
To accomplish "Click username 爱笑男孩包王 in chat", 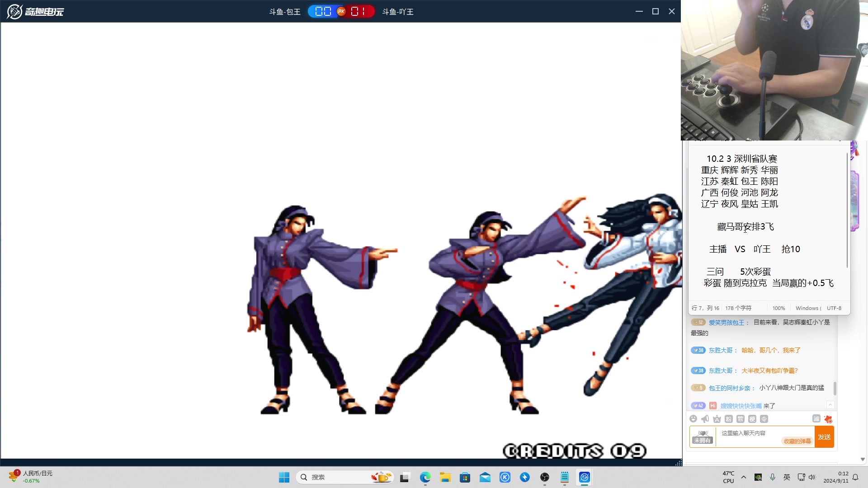I will tap(726, 323).
